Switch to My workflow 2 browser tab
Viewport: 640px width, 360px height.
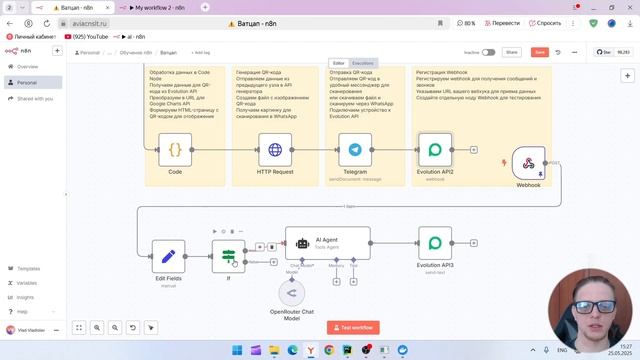(157, 8)
